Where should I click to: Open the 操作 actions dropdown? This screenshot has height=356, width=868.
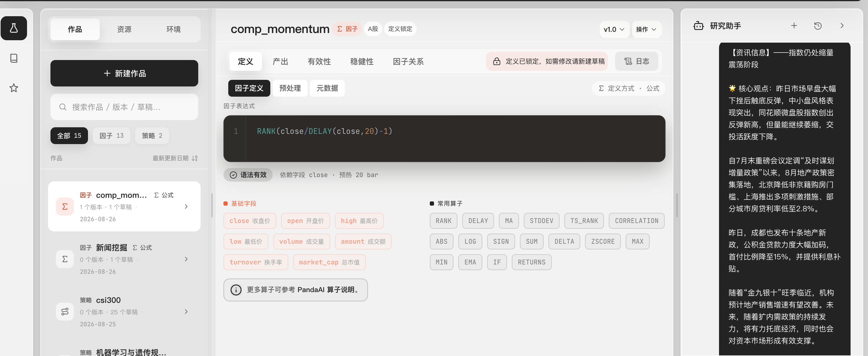[x=646, y=30]
